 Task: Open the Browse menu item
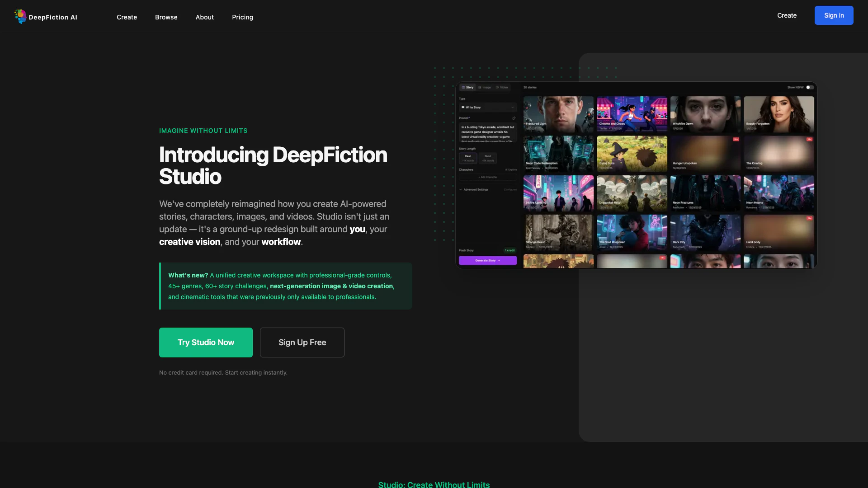[x=166, y=17]
